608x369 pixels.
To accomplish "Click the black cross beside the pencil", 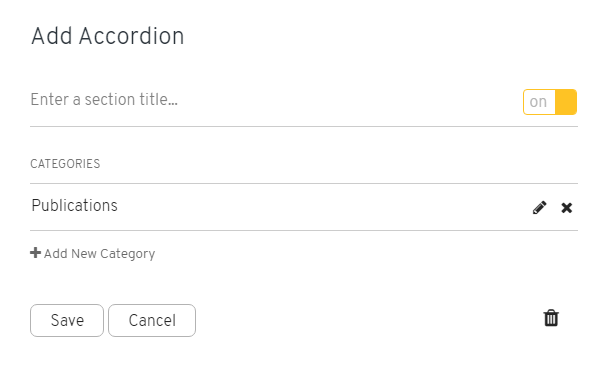I will click(567, 208).
